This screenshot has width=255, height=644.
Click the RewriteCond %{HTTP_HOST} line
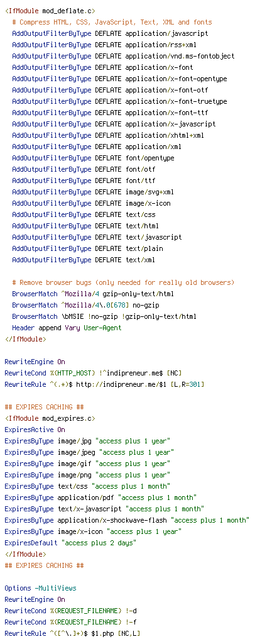pos(93,373)
